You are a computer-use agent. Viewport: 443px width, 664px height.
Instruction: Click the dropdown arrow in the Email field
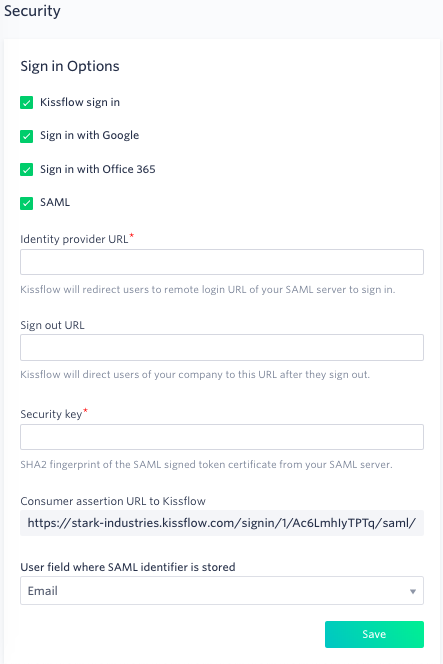(413, 591)
